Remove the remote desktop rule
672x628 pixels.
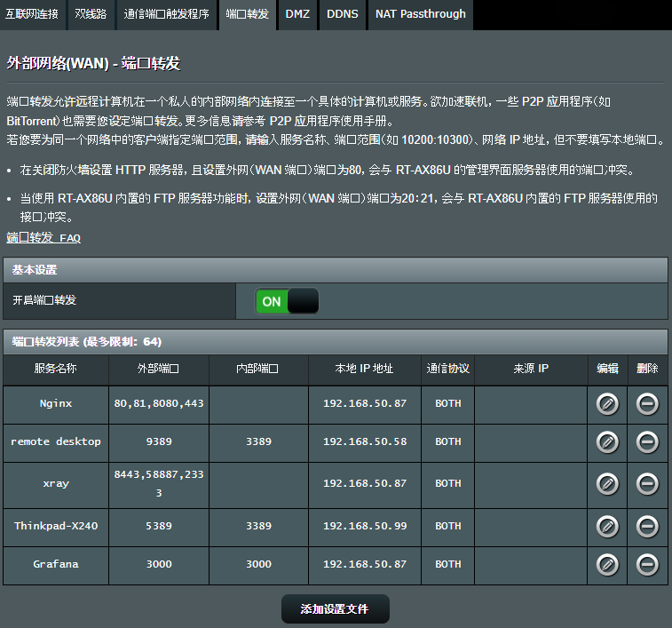[647, 441]
